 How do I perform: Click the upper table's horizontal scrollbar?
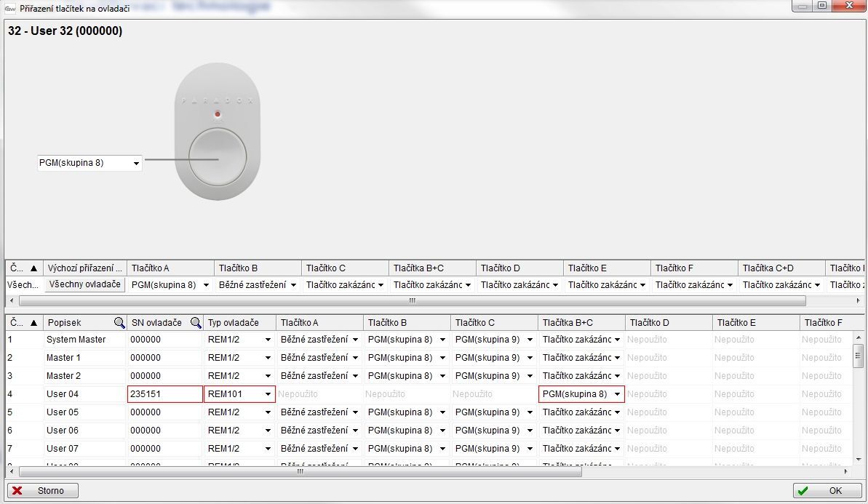(x=412, y=300)
